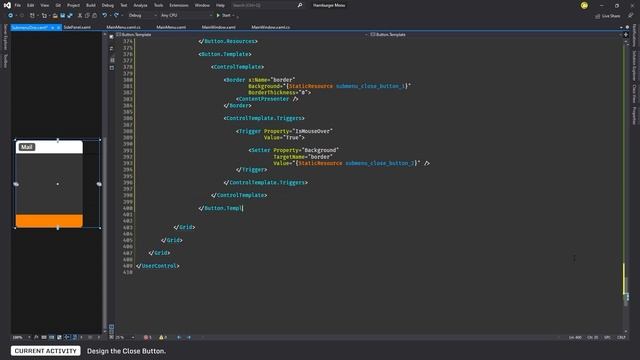Open the Debug configuration dropdown
The width and height of the screenshot is (640, 360).
(142, 16)
